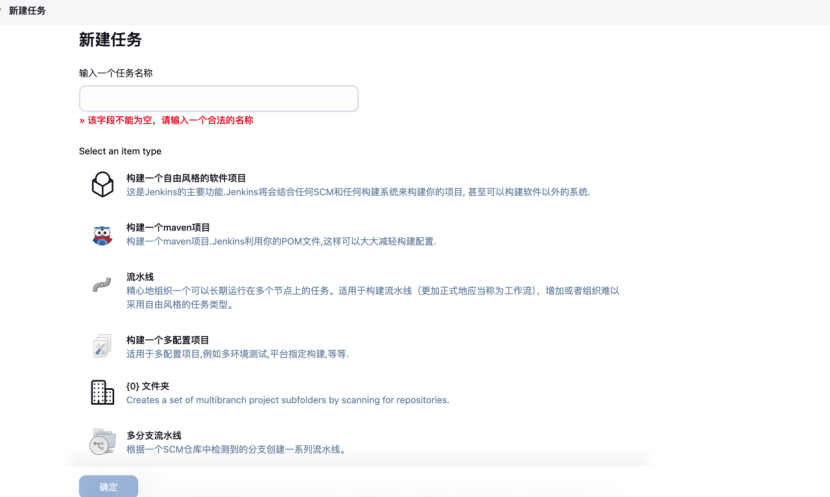Choose the multi-configuration project icon
The image size is (830, 497).
(102, 346)
